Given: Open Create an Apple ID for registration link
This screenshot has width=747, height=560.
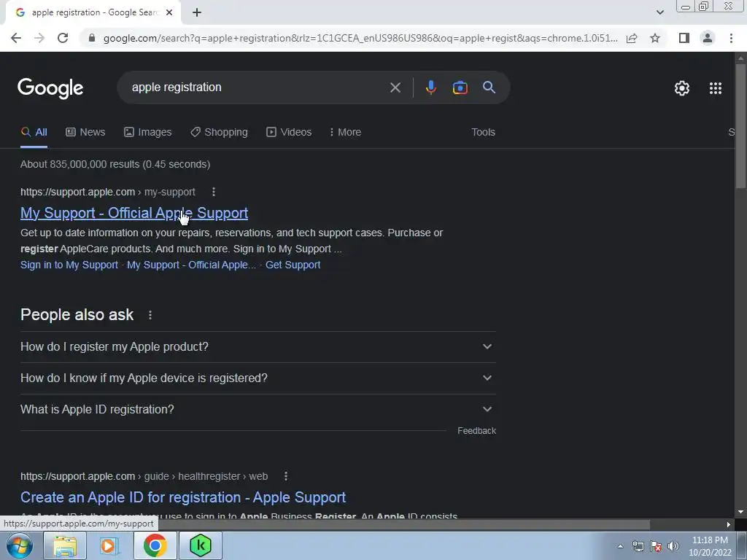Looking at the screenshot, I should [x=183, y=497].
